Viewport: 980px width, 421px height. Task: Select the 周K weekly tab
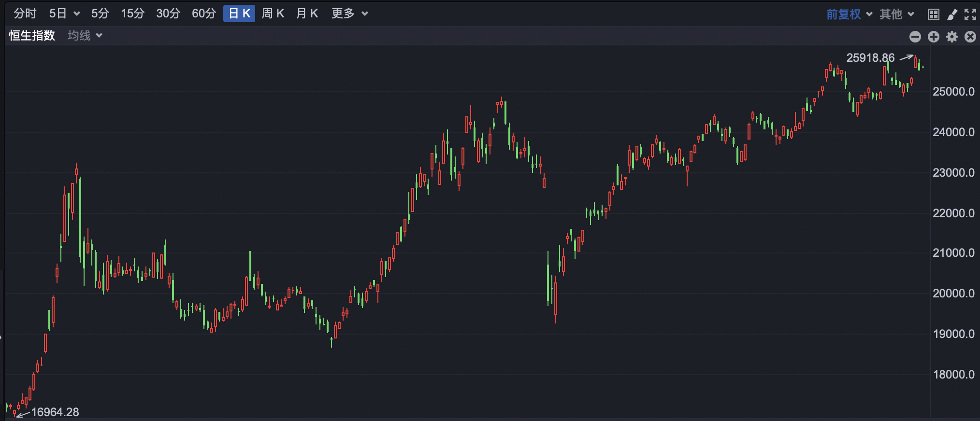tap(273, 14)
